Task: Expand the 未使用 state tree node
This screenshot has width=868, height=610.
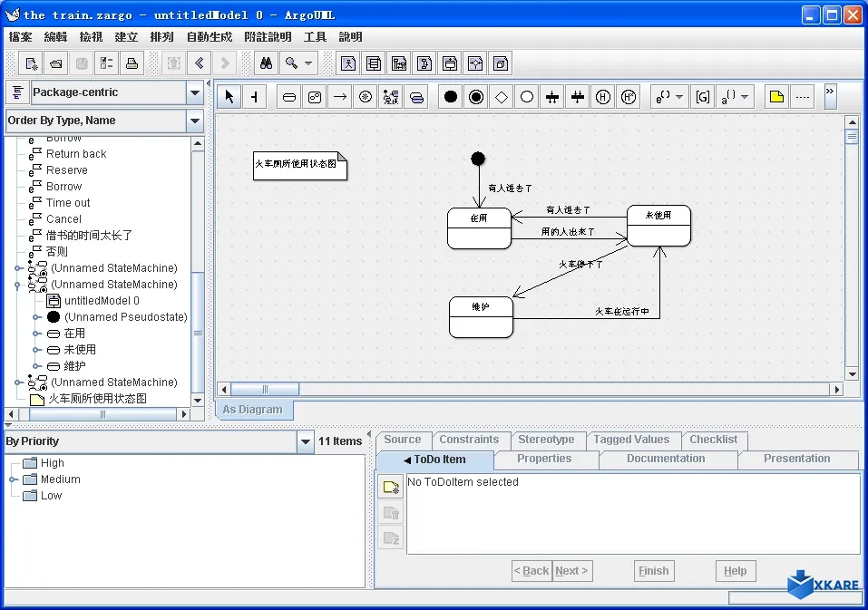Action: click(x=36, y=350)
